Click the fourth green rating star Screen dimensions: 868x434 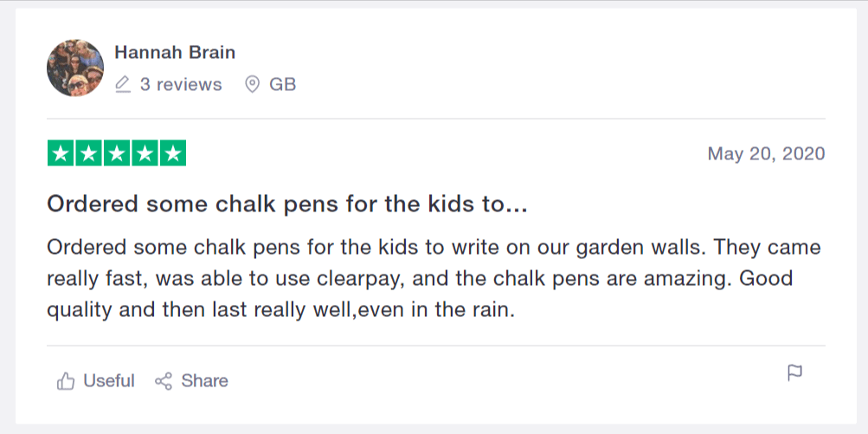[x=145, y=153]
